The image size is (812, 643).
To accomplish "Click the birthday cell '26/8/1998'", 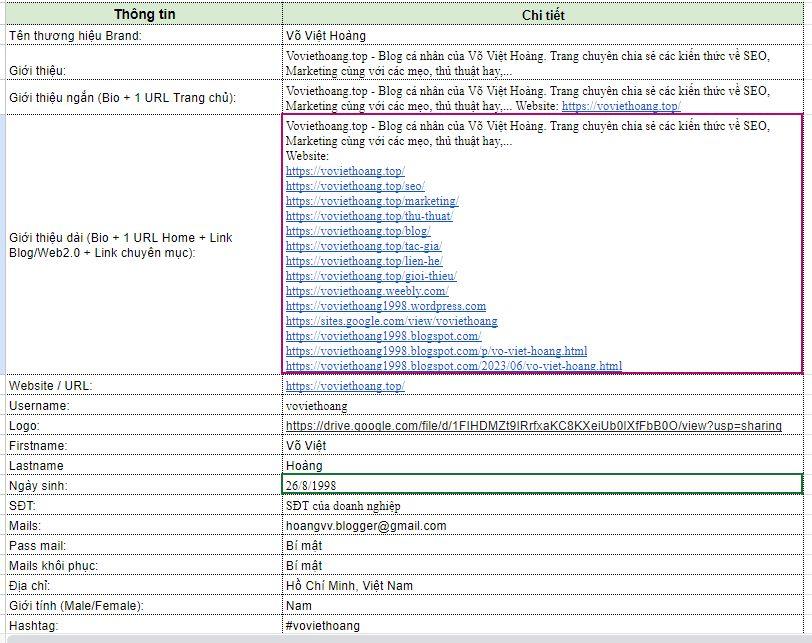I will click(543, 485).
